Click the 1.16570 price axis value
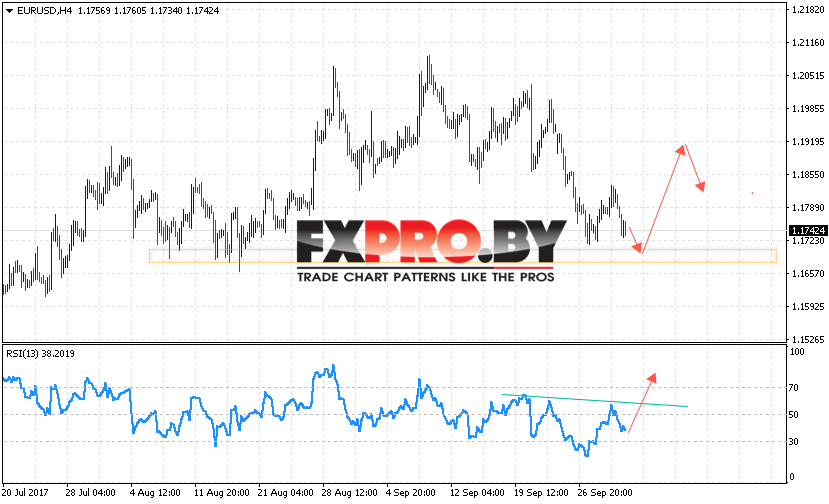This screenshot has width=829, height=504. click(808, 273)
